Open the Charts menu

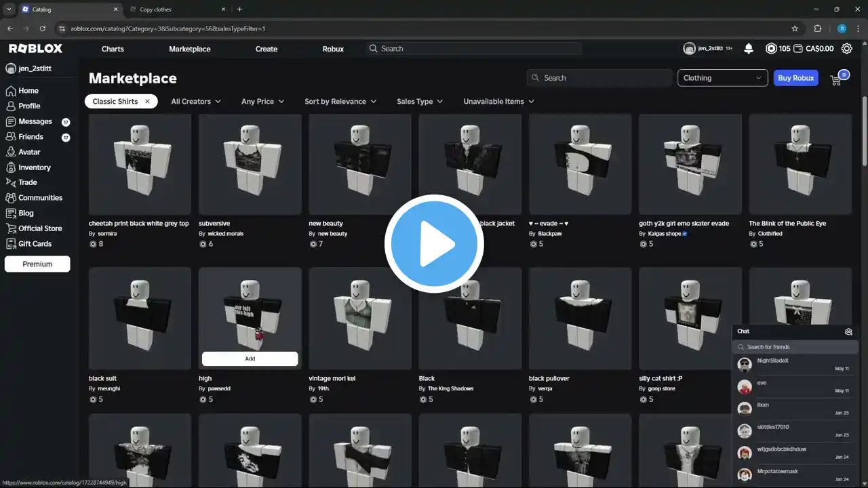click(113, 49)
